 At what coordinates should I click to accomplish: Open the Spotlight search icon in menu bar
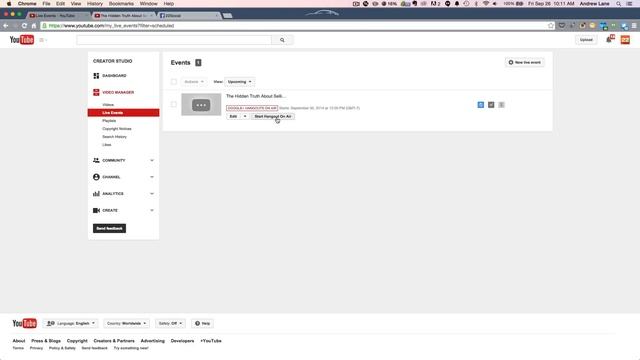[x=619, y=4]
